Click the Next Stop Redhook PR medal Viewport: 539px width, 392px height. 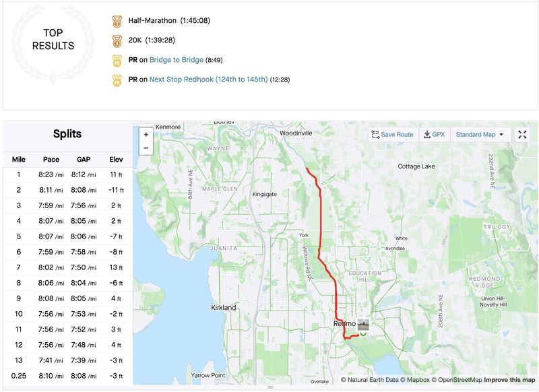point(117,79)
